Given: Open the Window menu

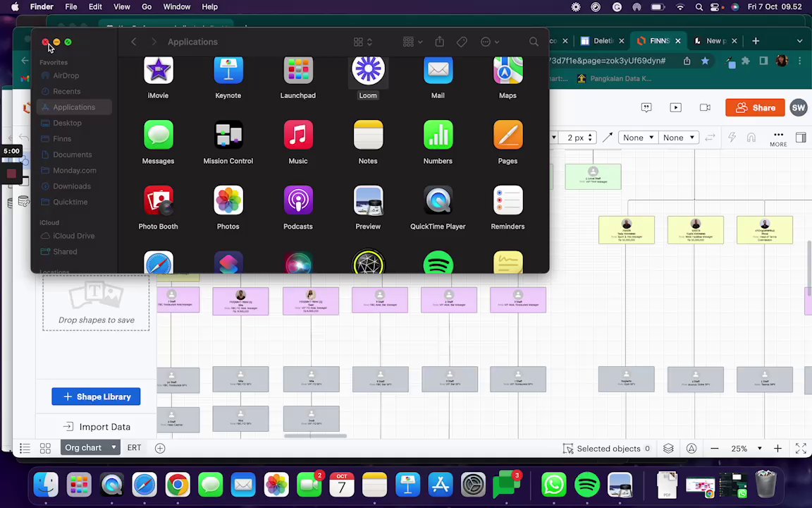Looking at the screenshot, I should point(177,7).
